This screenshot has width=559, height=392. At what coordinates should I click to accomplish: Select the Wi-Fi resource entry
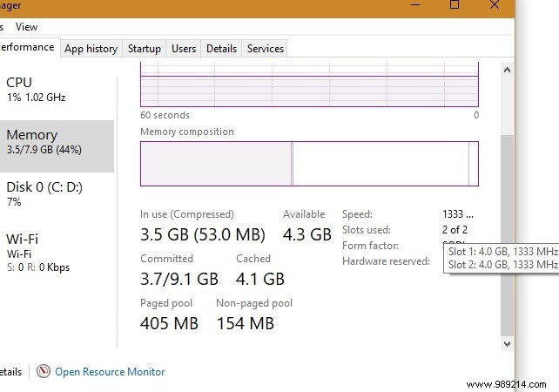click(x=57, y=253)
